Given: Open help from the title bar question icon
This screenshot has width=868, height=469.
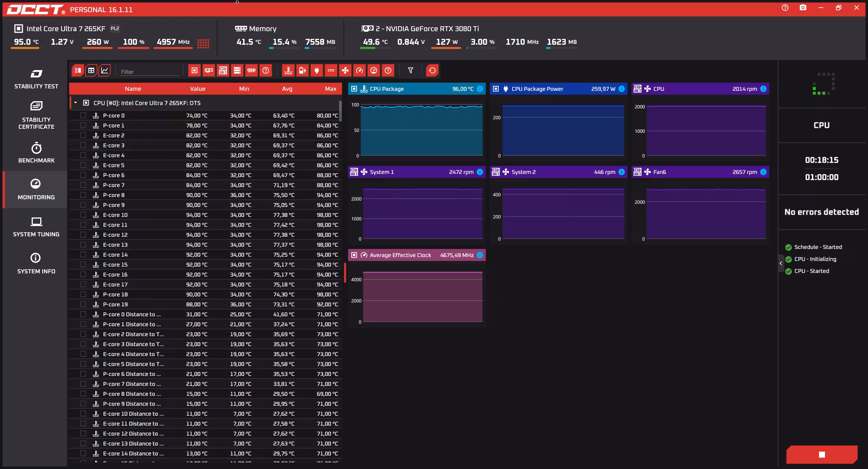Looking at the screenshot, I should 785,8.
